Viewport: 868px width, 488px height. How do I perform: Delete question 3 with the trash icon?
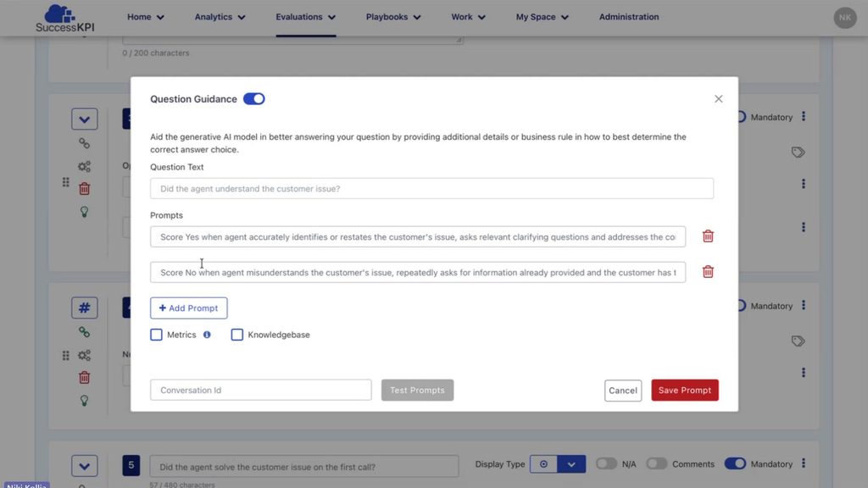click(84, 189)
